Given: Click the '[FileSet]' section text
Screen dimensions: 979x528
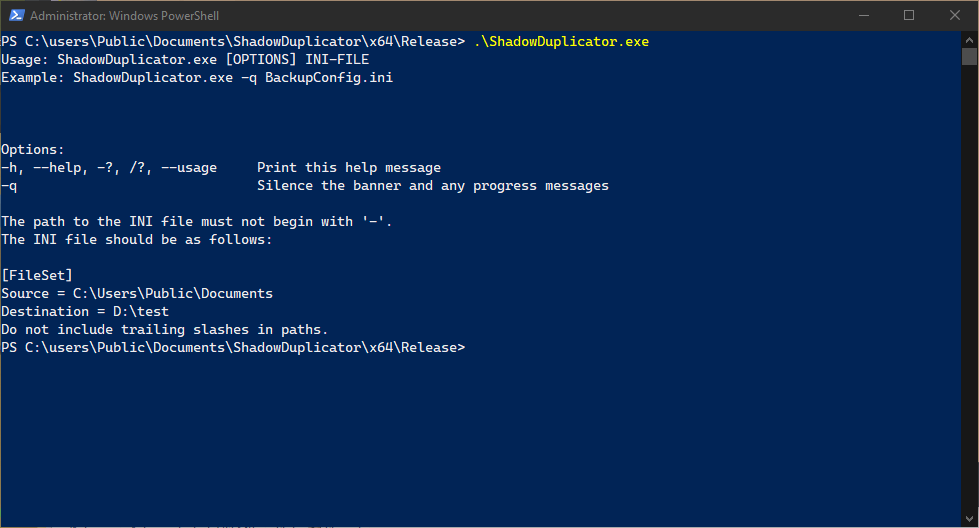Looking at the screenshot, I should pos(37,275).
